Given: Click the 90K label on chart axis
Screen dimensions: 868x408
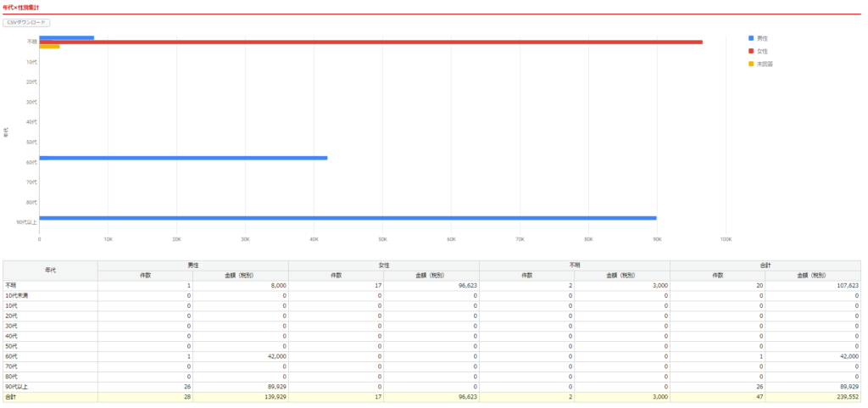Looking at the screenshot, I should pyautogui.click(x=657, y=239).
